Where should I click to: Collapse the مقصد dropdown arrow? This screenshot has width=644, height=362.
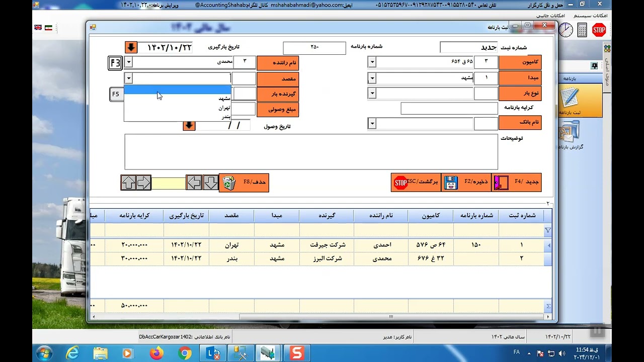click(x=128, y=78)
